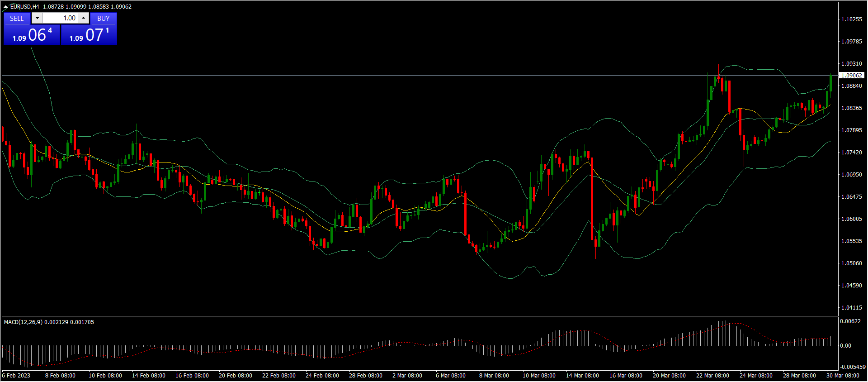The width and height of the screenshot is (868, 382).
Task: Click the 2 Mar 08:00 time label
Action: coord(407,376)
